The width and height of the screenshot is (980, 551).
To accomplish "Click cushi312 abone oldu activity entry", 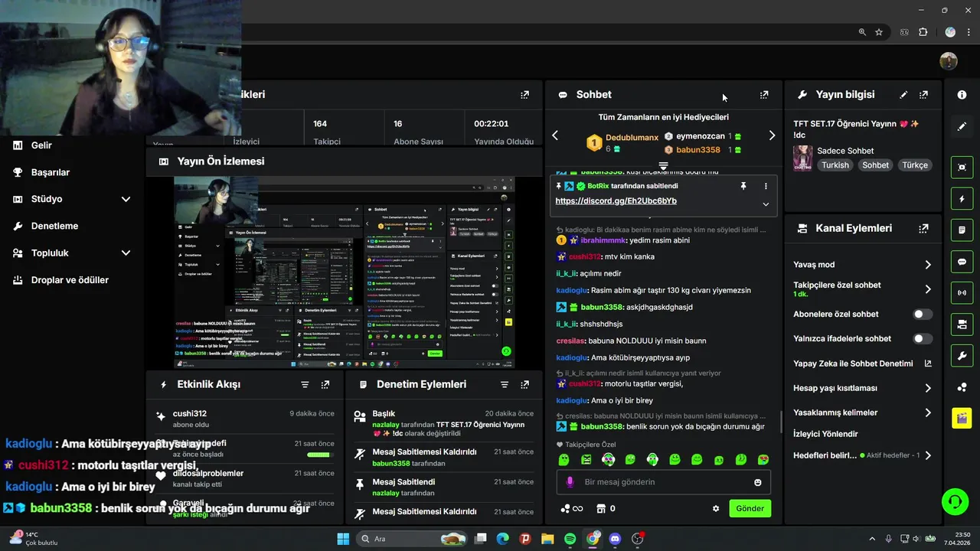I will [245, 419].
